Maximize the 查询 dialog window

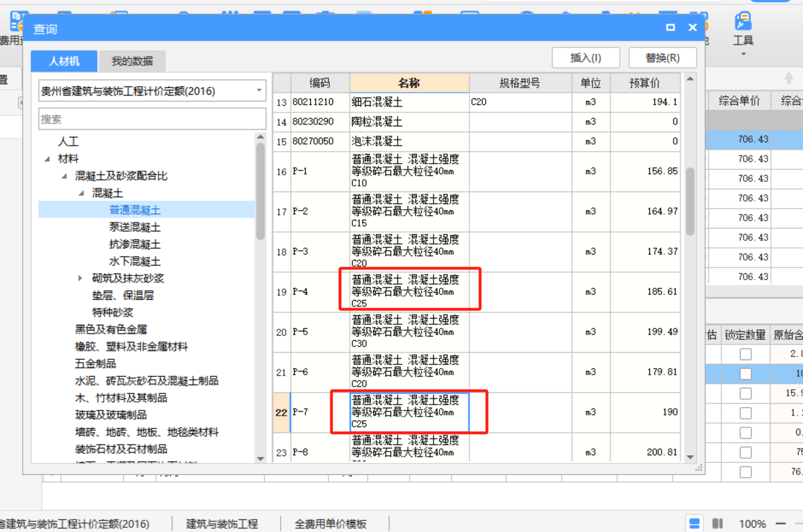coord(670,27)
